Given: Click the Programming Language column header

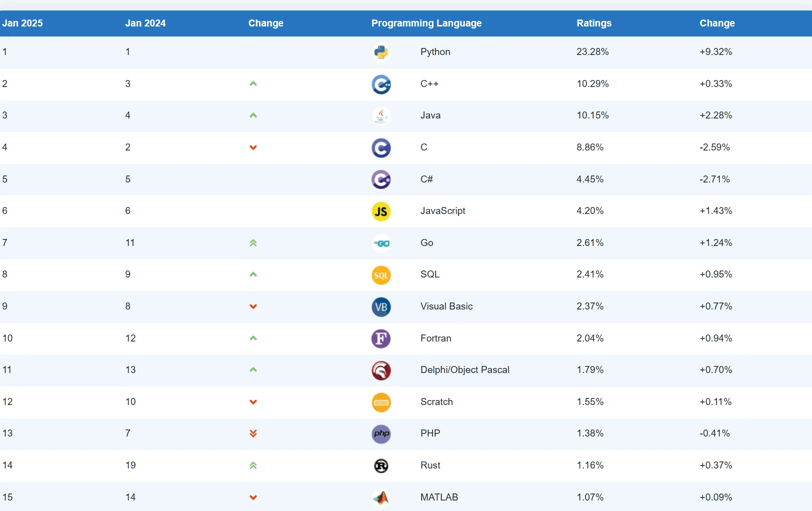Looking at the screenshot, I should coord(426,23).
